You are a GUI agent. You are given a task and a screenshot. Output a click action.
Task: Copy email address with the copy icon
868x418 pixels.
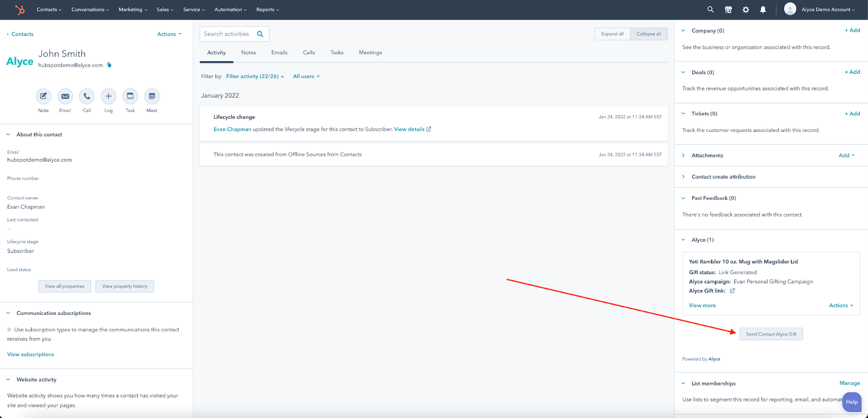pos(109,65)
